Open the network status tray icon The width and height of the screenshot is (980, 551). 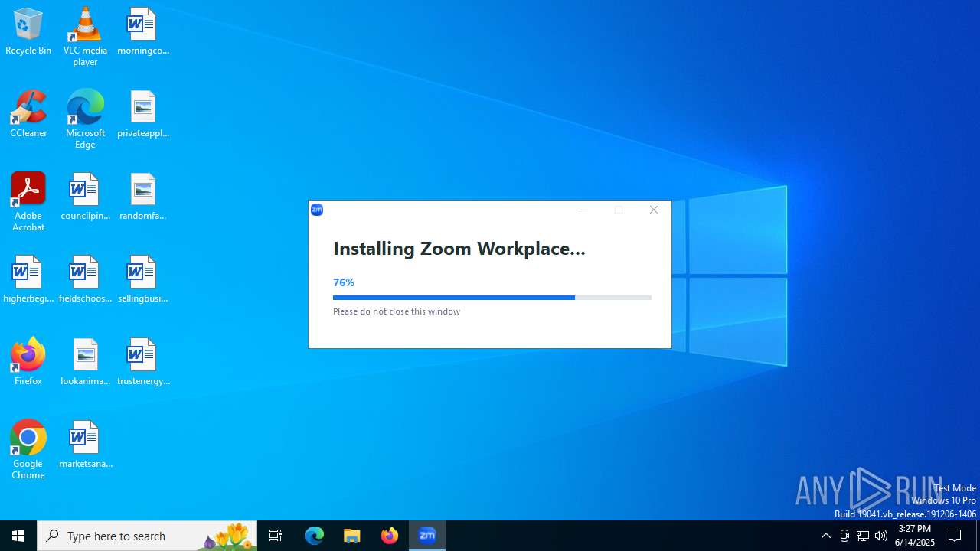click(x=863, y=536)
